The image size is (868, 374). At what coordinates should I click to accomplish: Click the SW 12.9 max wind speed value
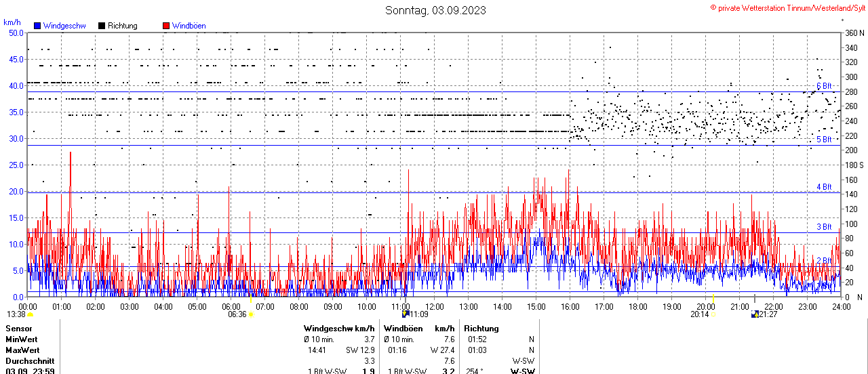click(360, 350)
